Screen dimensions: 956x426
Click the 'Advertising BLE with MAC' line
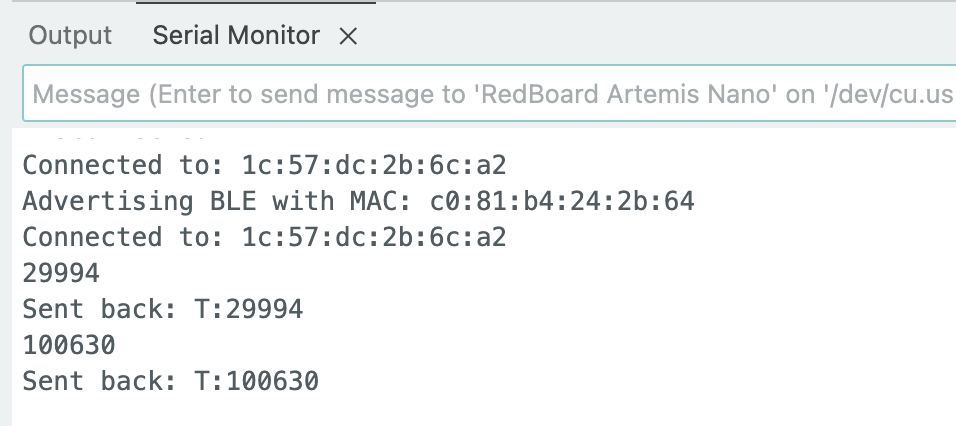coord(358,201)
